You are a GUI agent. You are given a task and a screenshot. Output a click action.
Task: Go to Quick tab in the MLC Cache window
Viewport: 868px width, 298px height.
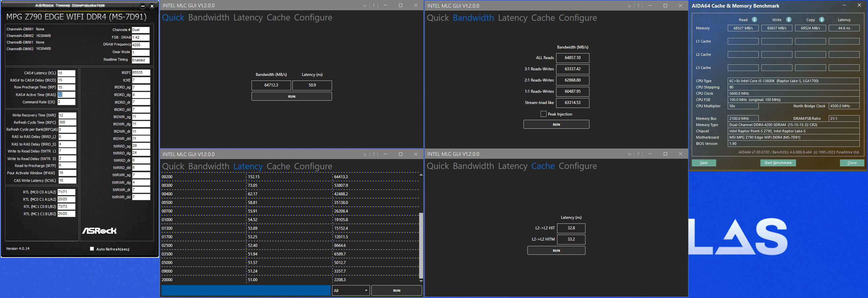(438, 166)
